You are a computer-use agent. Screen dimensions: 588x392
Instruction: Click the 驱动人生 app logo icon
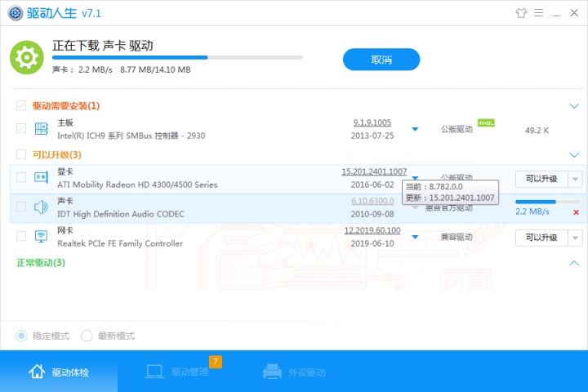click(16, 13)
